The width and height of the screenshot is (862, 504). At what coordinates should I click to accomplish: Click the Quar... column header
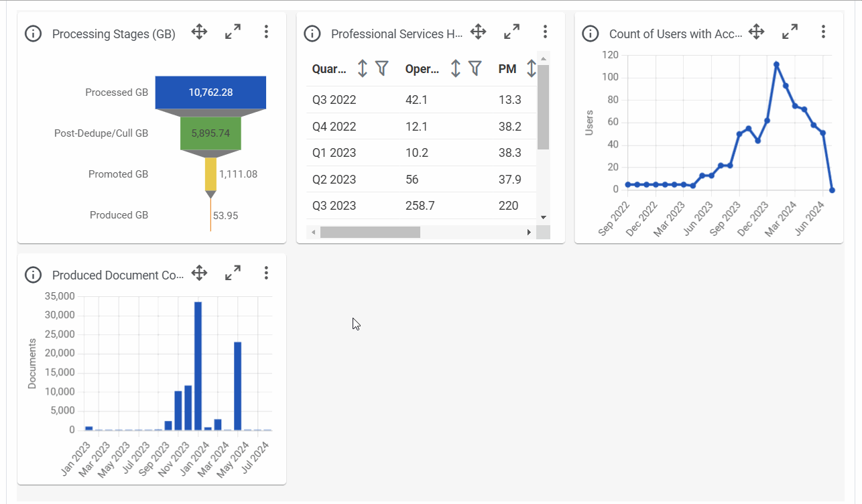(330, 68)
